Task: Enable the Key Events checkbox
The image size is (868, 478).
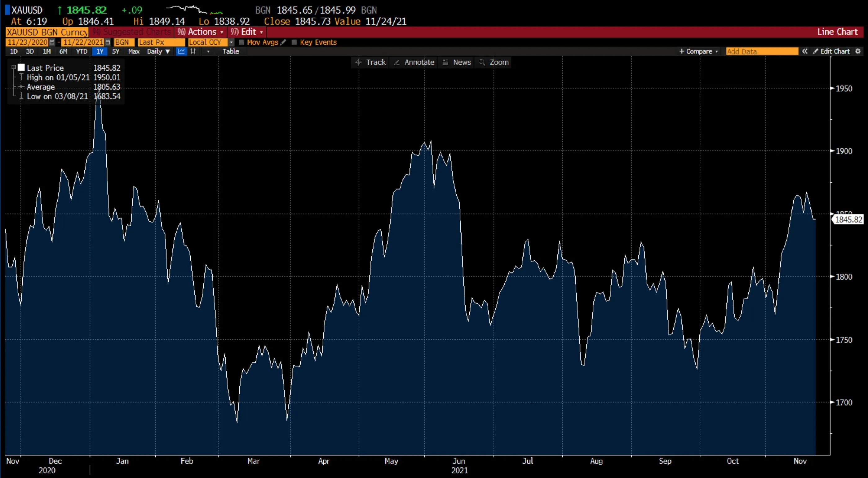Action: pos(295,42)
